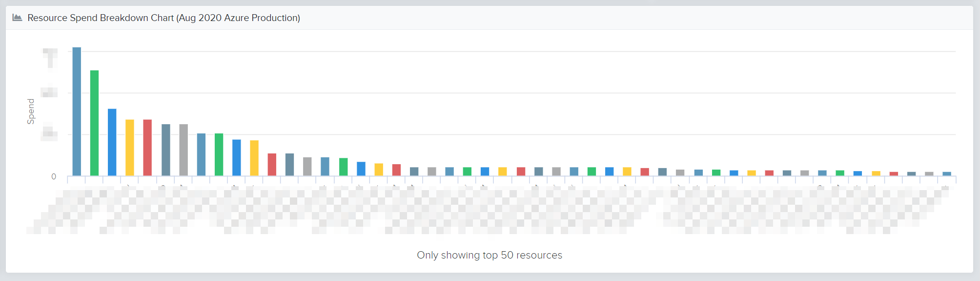Image resolution: width=980 pixels, height=281 pixels.
Task: Select the last bar at the chart's far right
Action: click(x=947, y=174)
